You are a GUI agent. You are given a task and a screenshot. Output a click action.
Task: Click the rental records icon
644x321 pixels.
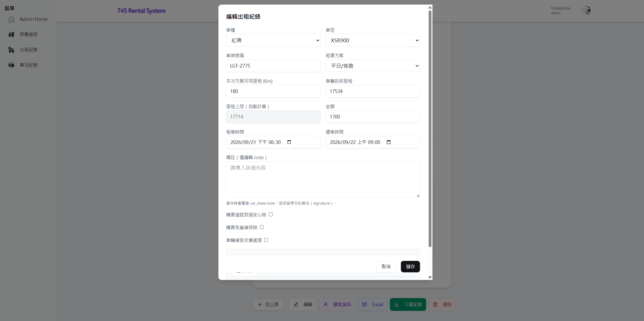click(11, 50)
